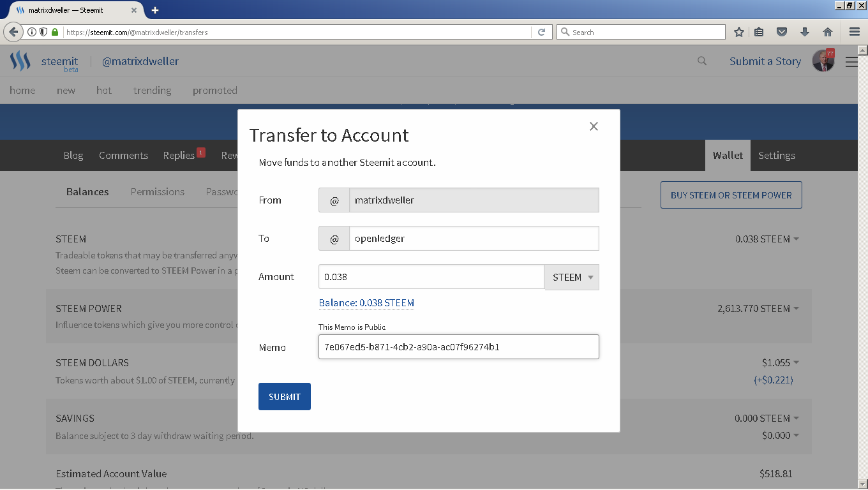Click Buy Steem or Steem Power button
The image size is (868, 490).
point(731,195)
